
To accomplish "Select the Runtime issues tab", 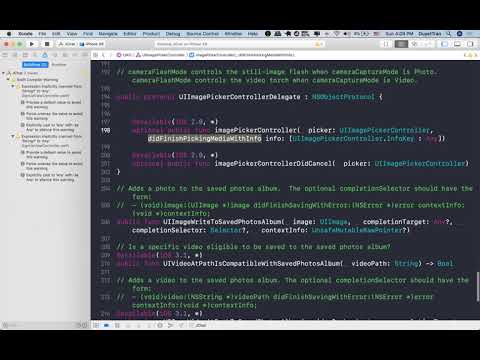I will click(59, 64).
